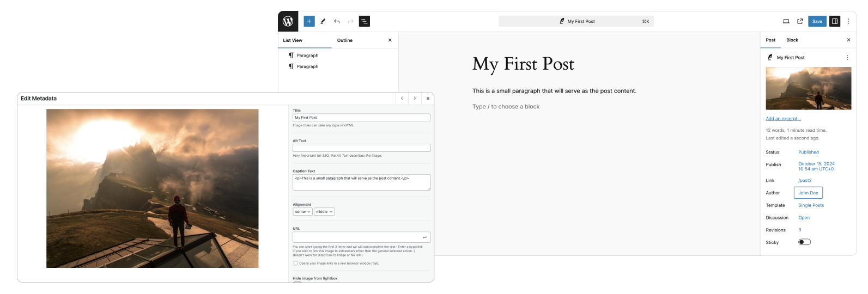The image size is (868, 294).
Task: Expand the center alignment dropdown
Action: [x=302, y=212]
